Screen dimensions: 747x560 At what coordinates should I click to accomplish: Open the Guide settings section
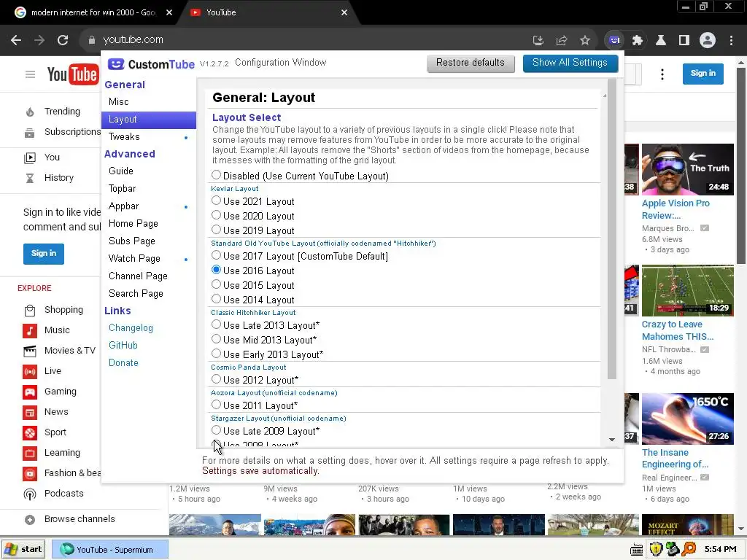[x=149, y=171]
